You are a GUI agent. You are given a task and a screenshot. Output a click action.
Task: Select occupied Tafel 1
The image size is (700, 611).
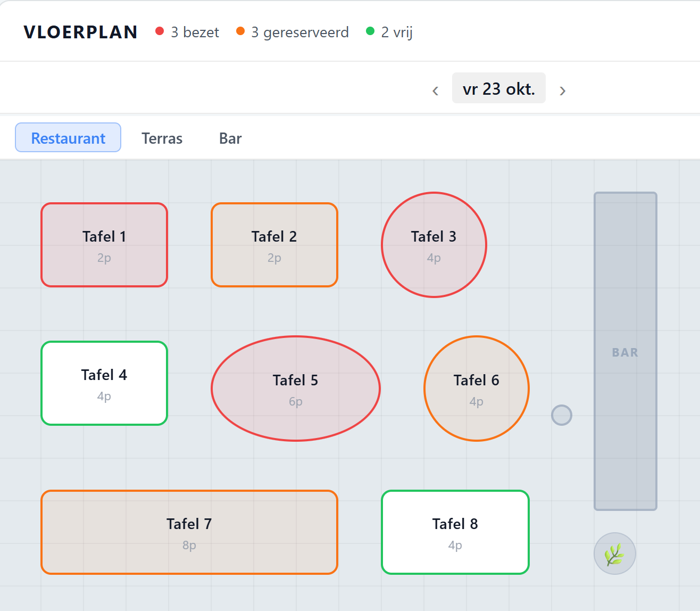coord(104,245)
